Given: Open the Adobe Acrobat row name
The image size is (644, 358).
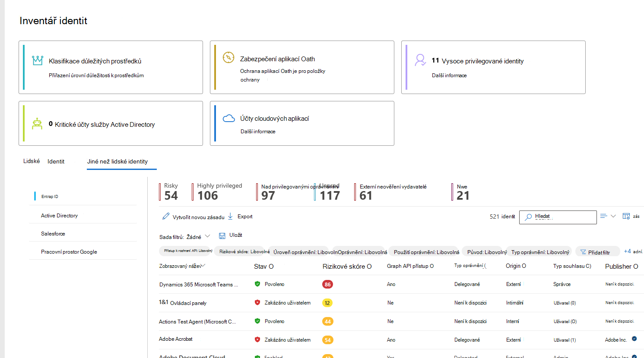Looking at the screenshot, I should [x=176, y=339].
